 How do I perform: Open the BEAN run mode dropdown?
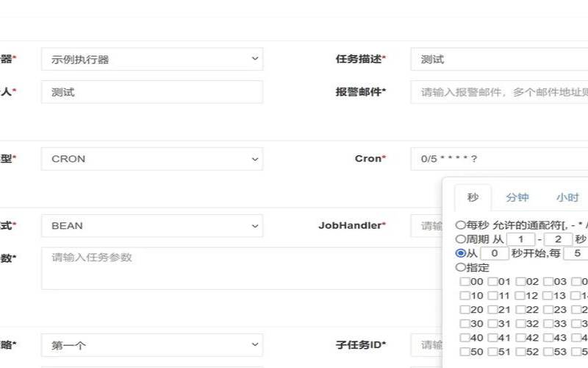151,226
